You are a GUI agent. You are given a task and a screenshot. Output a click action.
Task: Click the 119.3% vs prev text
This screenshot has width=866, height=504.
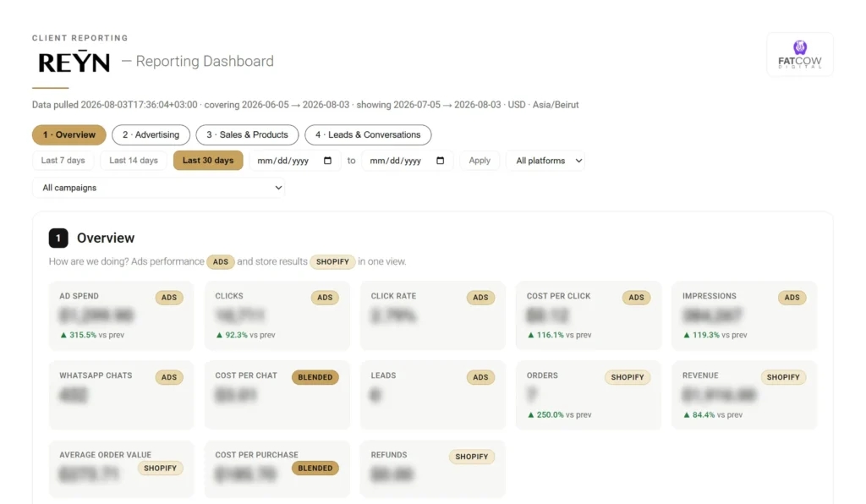(715, 335)
